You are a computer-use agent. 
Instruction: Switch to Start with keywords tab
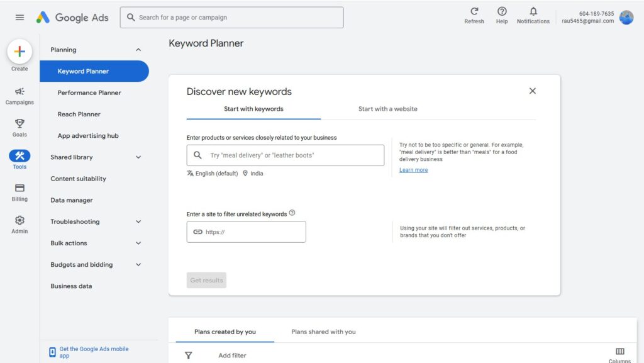(253, 109)
